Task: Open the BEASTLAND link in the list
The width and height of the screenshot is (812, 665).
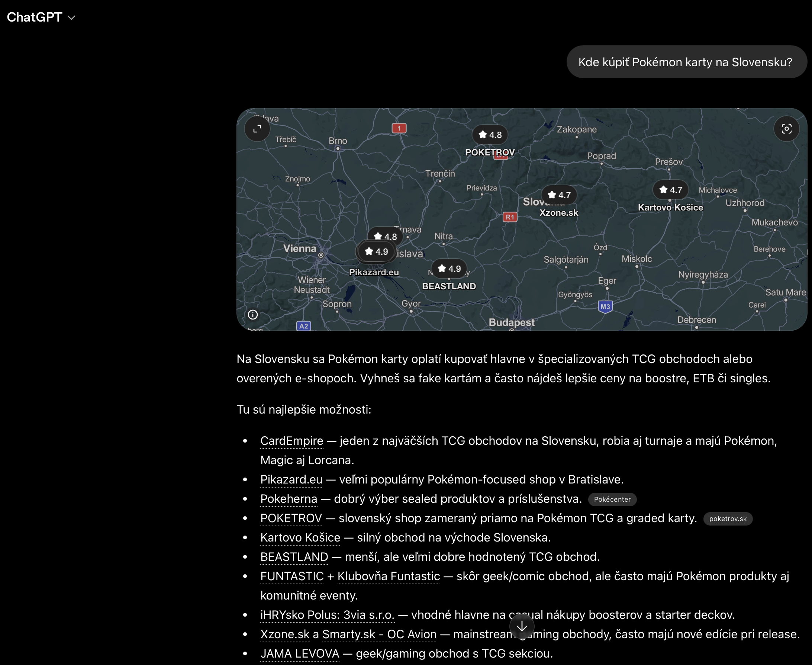Action: click(x=294, y=557)
